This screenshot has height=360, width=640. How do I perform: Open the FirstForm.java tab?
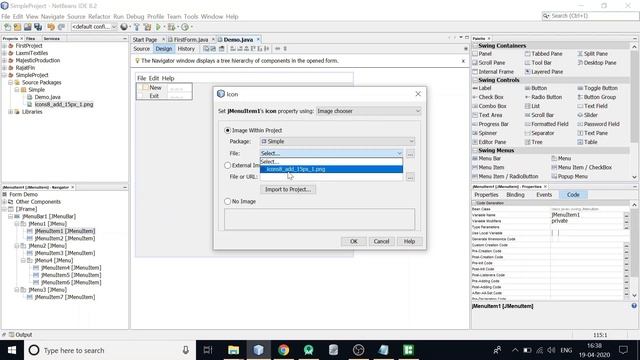tap(191, 40)
